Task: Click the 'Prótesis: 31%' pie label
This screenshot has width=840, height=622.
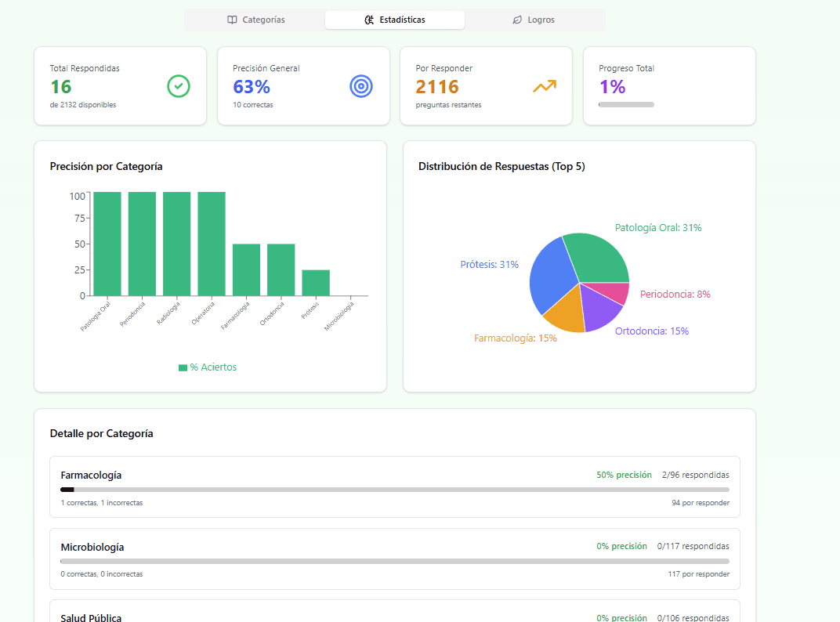Action: click(489, 264)
